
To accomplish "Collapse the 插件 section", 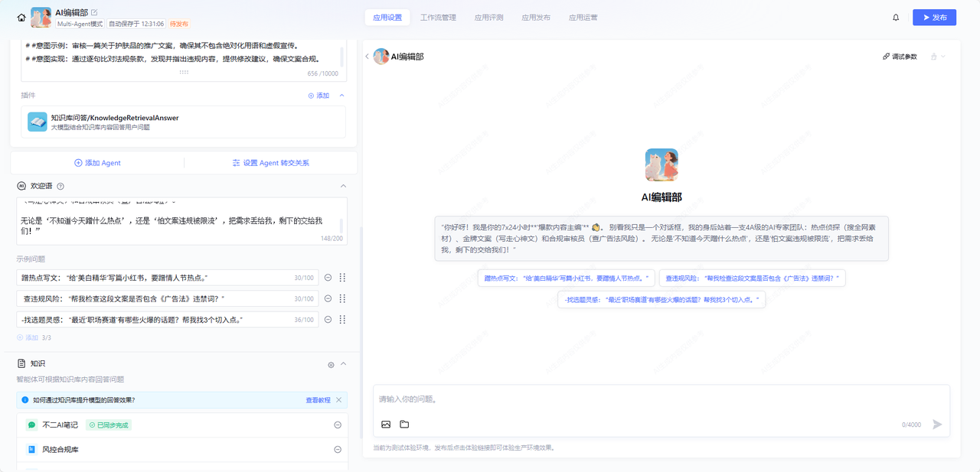I will click(341, 96).
